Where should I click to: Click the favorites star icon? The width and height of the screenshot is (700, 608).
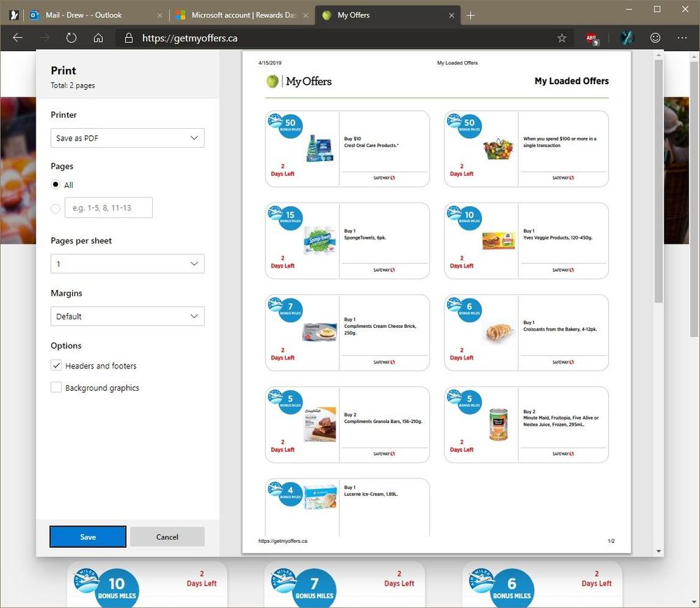click(561, 38)
